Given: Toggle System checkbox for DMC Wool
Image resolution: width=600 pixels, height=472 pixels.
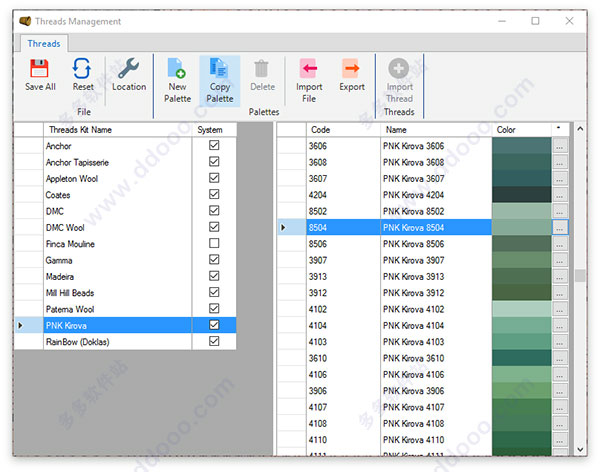Looking at the screenshot, I should click(x=214, y=227).
